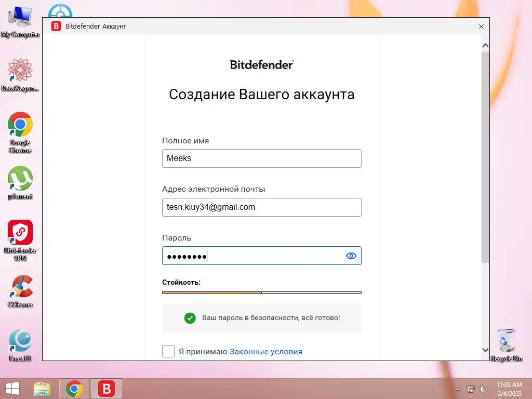Launch Bitdefender VPN desktop shortcut
532x399 pixels.
pyautogui.click(x=20, y=240)
